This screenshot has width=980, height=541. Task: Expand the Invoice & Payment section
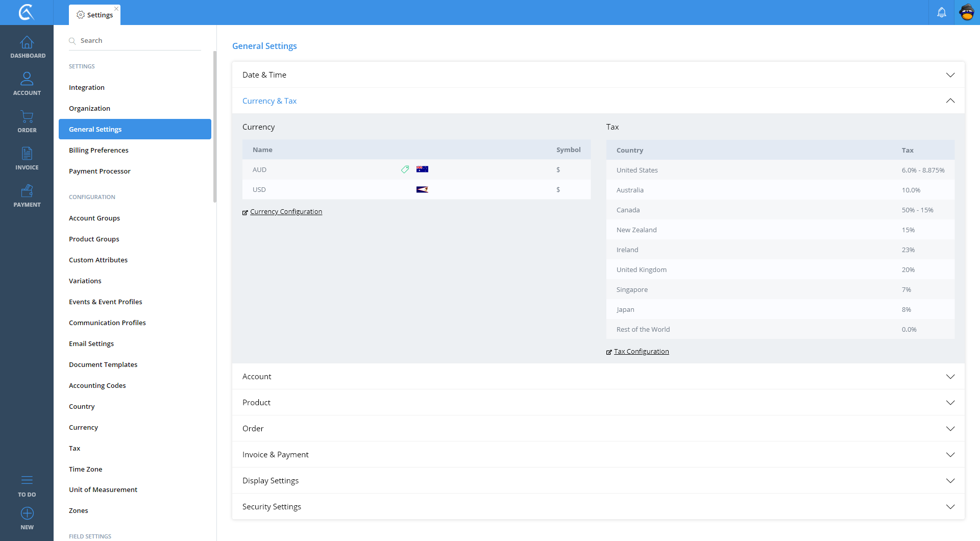coord(950,455)
